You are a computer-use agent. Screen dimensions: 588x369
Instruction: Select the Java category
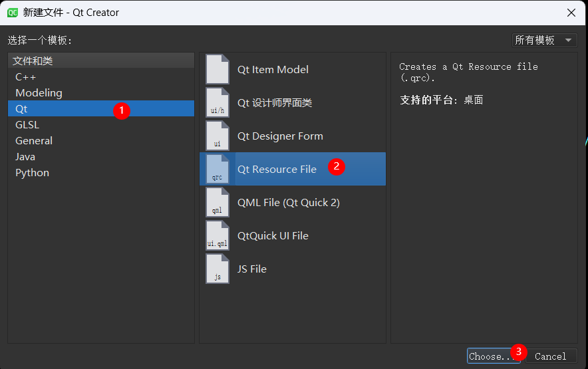(x=25, y=157)
